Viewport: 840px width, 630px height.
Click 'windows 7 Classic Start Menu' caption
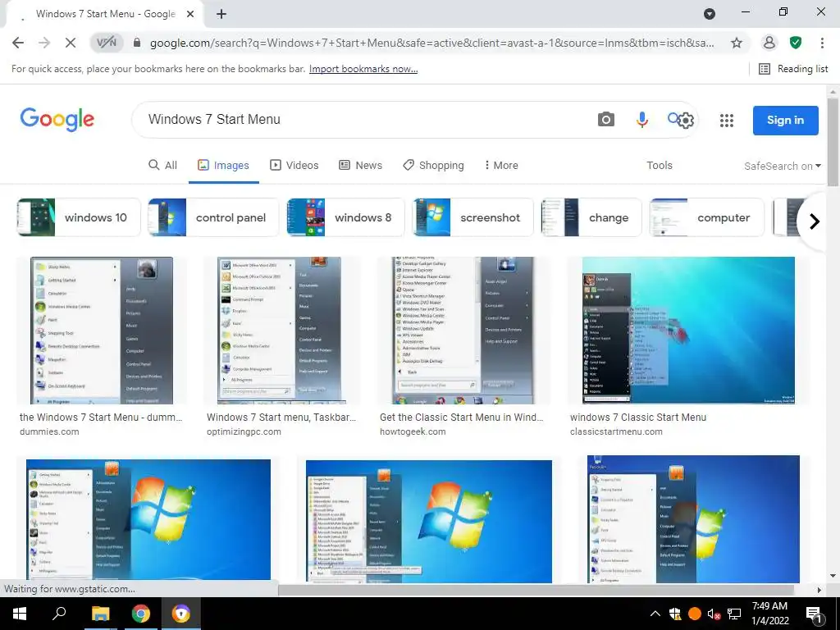click(638, 418)
